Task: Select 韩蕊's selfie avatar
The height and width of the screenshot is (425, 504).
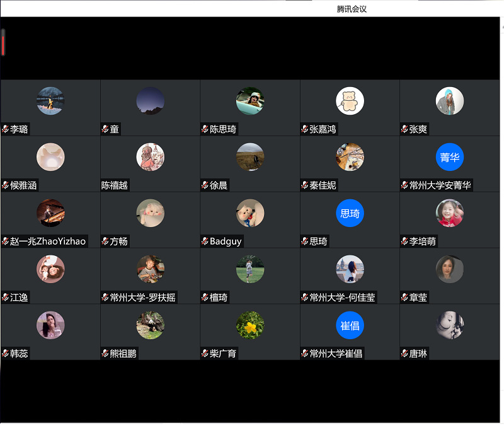Action: tap(50, 325)
